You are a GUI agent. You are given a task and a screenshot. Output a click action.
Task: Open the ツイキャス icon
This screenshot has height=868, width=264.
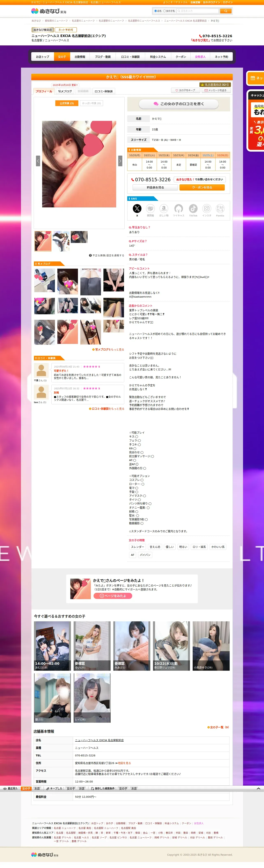coord(178,209)
